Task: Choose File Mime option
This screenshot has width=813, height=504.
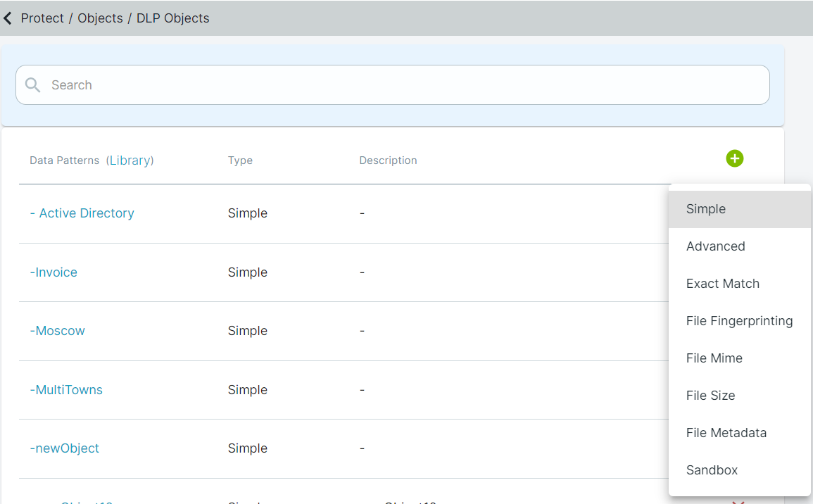Action: (739, 358)
